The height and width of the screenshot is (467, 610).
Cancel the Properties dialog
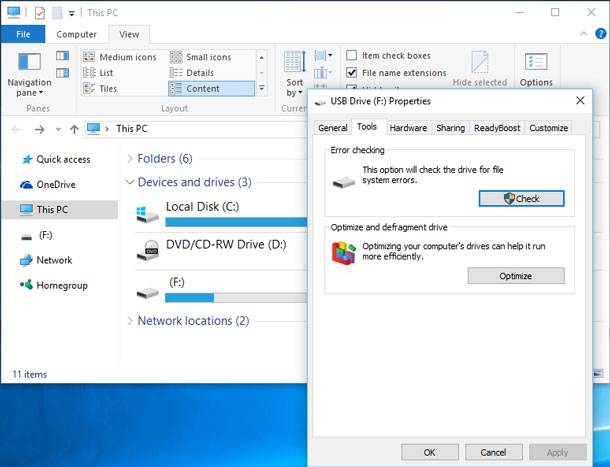(493, 452)
